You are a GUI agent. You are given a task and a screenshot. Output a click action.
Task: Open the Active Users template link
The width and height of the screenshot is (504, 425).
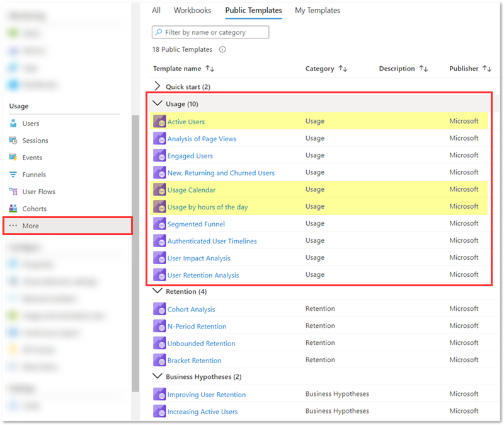(186, 122)
